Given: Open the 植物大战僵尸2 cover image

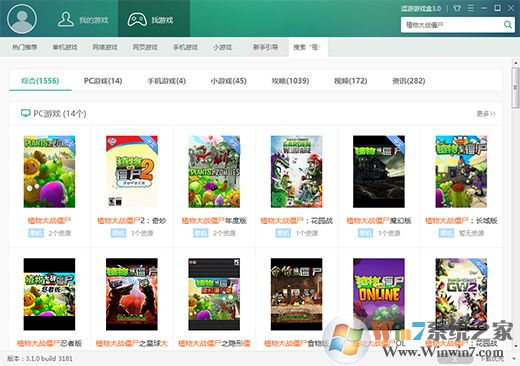Looking at the screenshot, I should [x=132, y=171].
